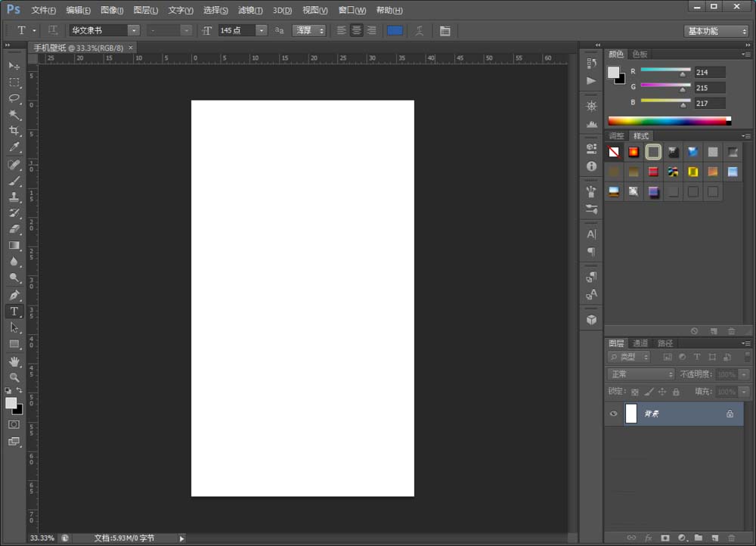Hide the 背景 layer with eye icon
The height and width of the screenshot is (546, 756).
tap(613, 414)
